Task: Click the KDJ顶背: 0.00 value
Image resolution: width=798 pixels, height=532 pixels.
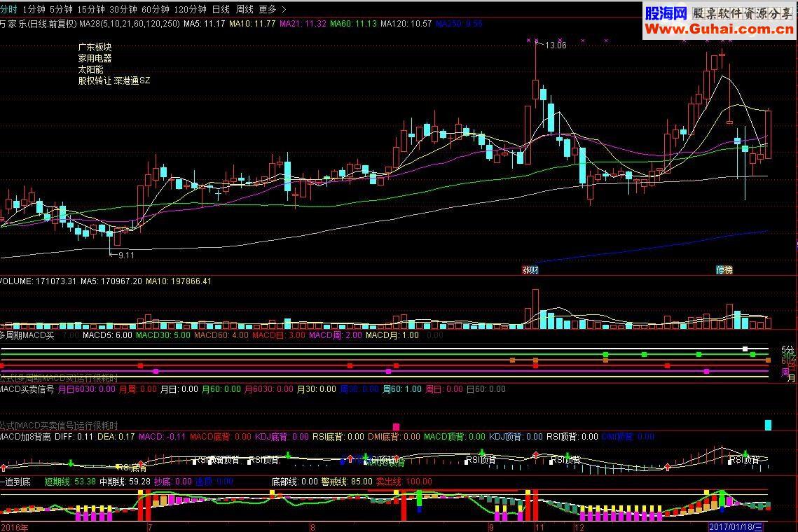Action: (516, 436)
